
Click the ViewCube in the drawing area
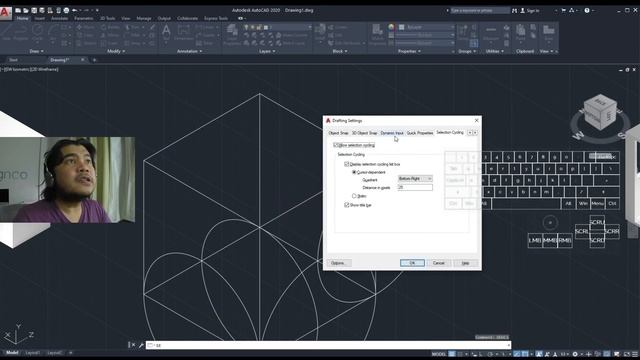(x=600, y=112)
